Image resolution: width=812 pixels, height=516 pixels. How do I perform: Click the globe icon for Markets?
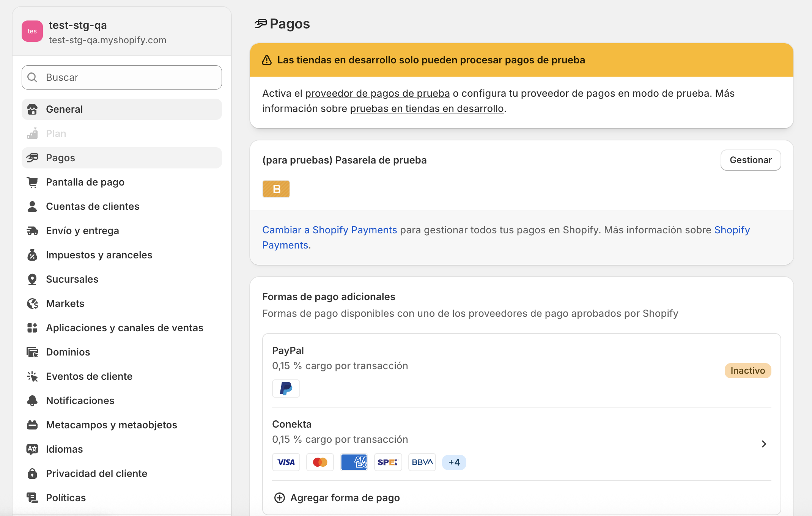click(32, 304)
